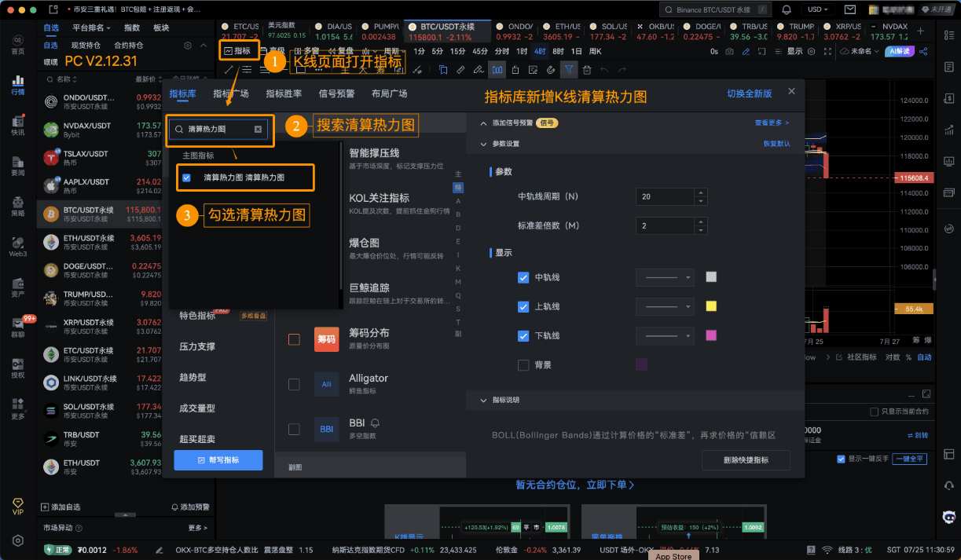The image size is (961, 560).
Task: Open the watchlist settings hexagon icon
Action: [187, 46]
